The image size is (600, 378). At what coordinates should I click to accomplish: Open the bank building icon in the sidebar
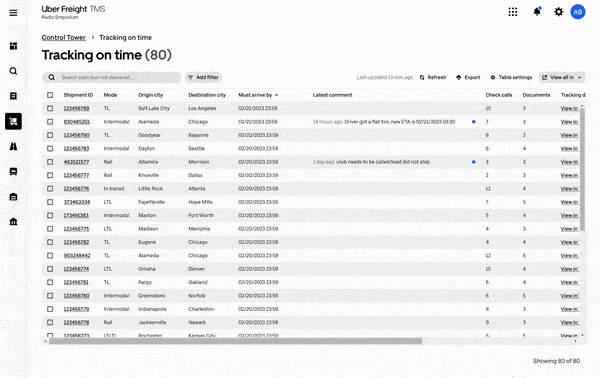(x=13, y=222)
